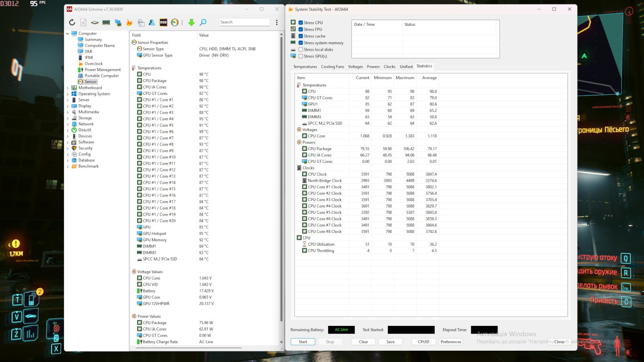Open the CPUID chip icon in toolbar
This screenshot has height=362, width=644.
pos(95,23)
